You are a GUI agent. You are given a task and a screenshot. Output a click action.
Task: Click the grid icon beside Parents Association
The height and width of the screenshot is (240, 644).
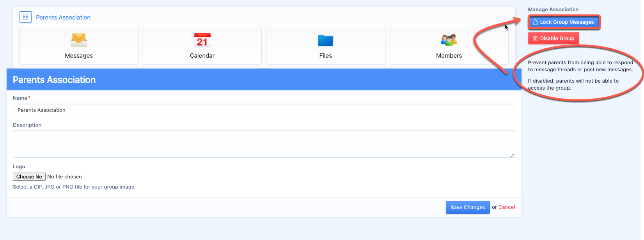tap(26, 17)
